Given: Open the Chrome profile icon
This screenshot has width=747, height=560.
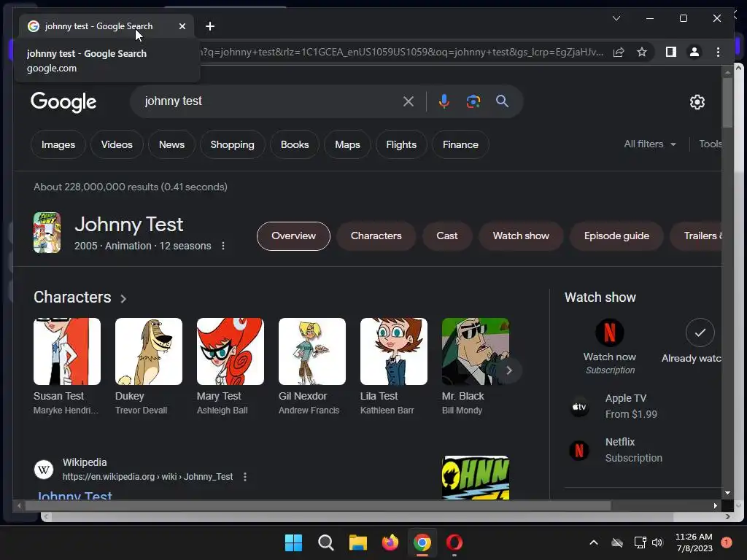Looking at the screenshot, I should click(694, 52).
